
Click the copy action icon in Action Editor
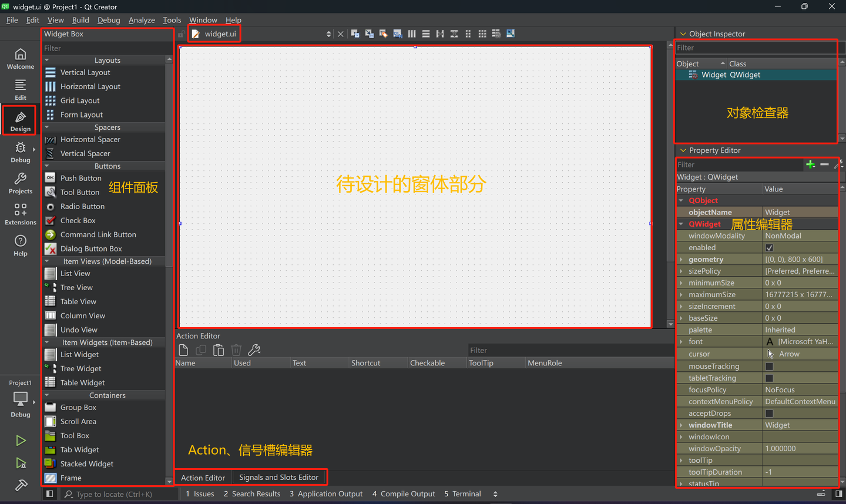point(200,350)
